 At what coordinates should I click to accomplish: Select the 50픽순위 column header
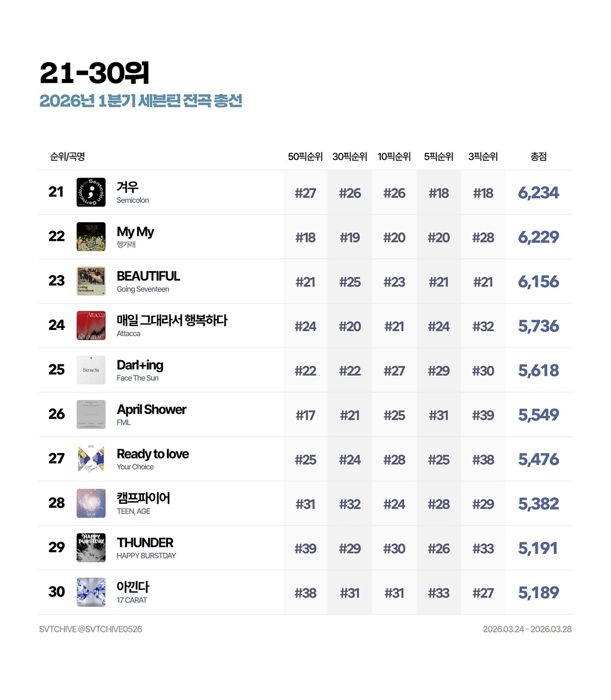point(305,157)
